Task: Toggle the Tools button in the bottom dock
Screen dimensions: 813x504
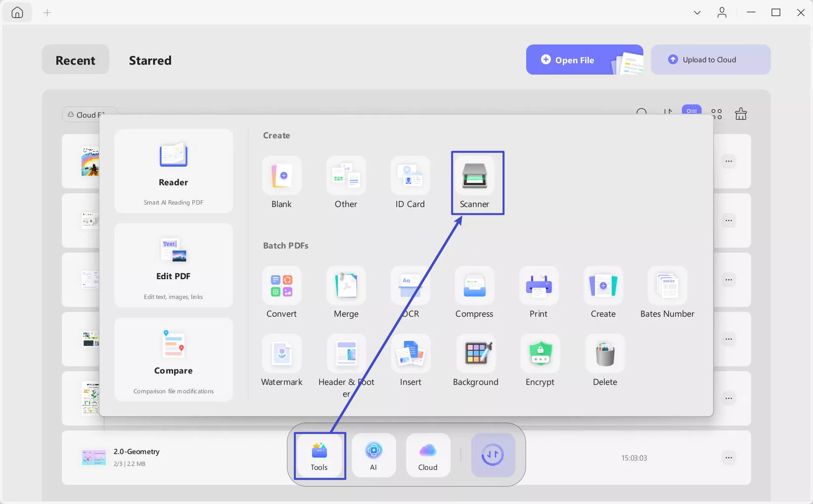Action: tap(319, 456)
